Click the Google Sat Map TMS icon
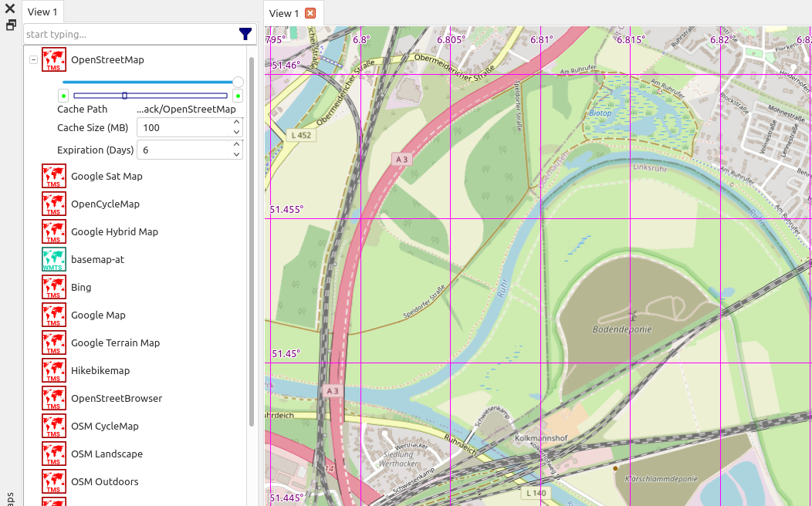The height and width of the screenshot is (506, 812). point(54,177)
